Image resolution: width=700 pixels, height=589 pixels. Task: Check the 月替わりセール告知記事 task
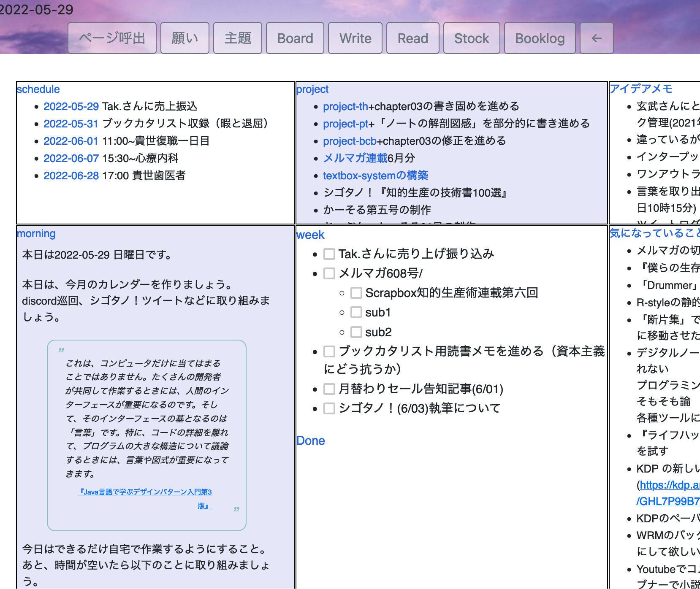point(329,389)
